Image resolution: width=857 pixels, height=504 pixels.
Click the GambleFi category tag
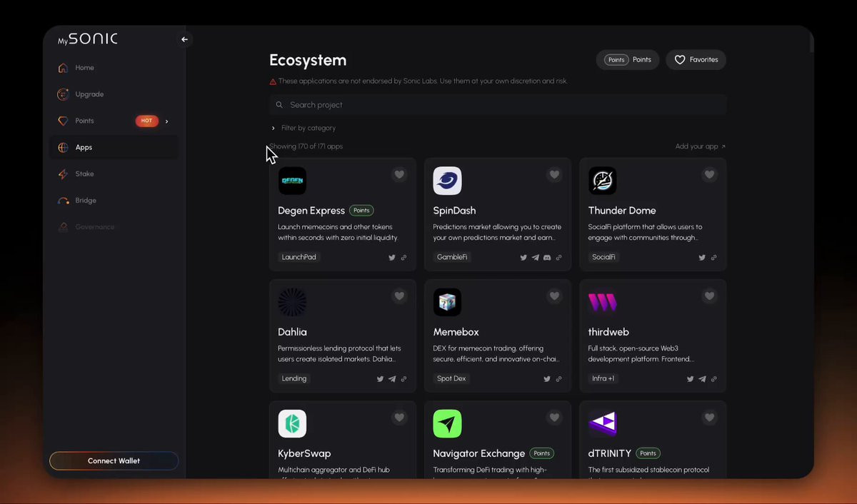click(x=452, y=257)
